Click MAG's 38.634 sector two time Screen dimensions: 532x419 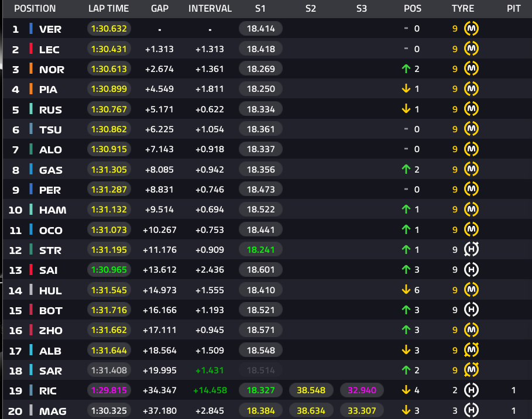click(x=311, y=411)
